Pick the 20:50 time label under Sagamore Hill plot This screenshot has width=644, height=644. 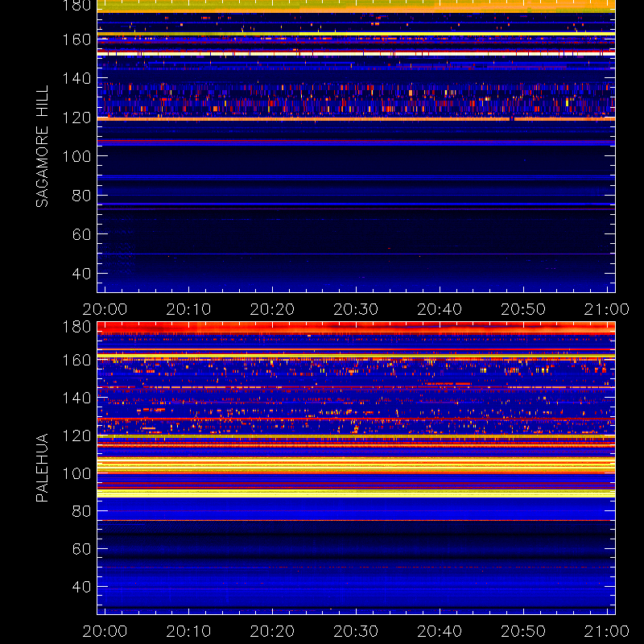[x=523, y=309]
